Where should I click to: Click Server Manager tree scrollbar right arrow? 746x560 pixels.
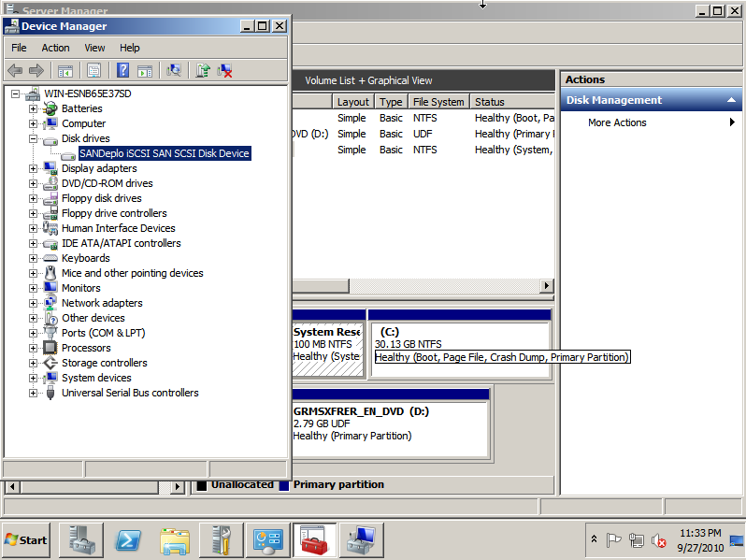point(177,487)
